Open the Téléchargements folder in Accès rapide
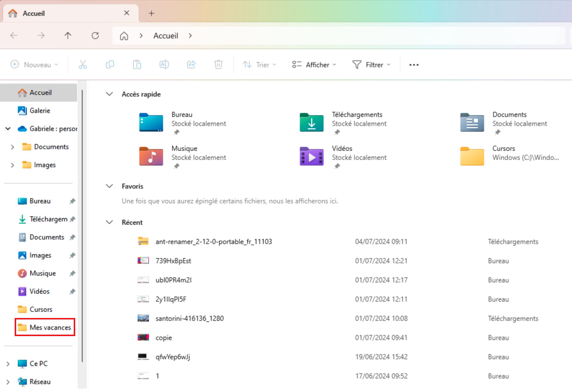 point(343,123)
